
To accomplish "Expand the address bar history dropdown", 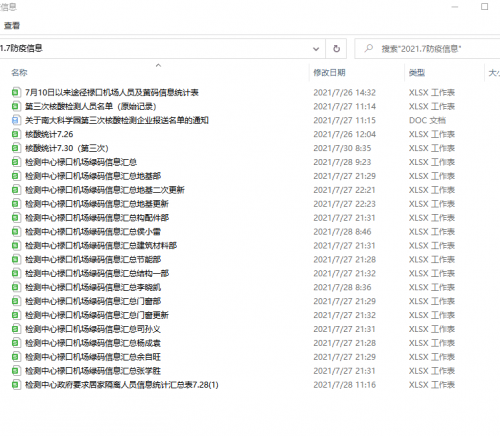I will pos(316,49).
